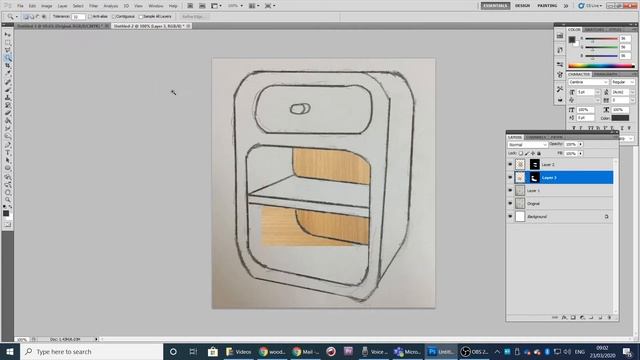Select the Magic Wand tool
Image resolution: width=640 pixels, height=360 pixels.
(x=7, y=58)
